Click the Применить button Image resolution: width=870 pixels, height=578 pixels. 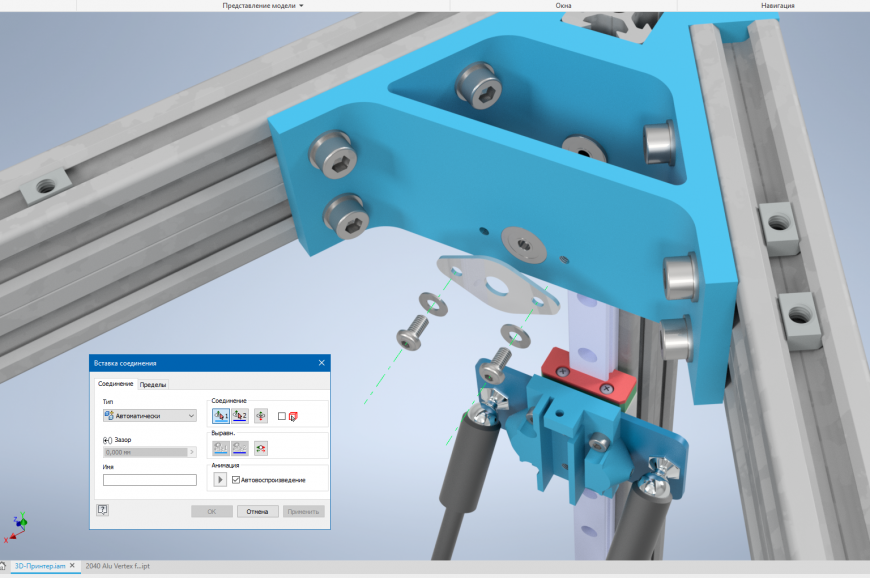click(x=304, y=511)
